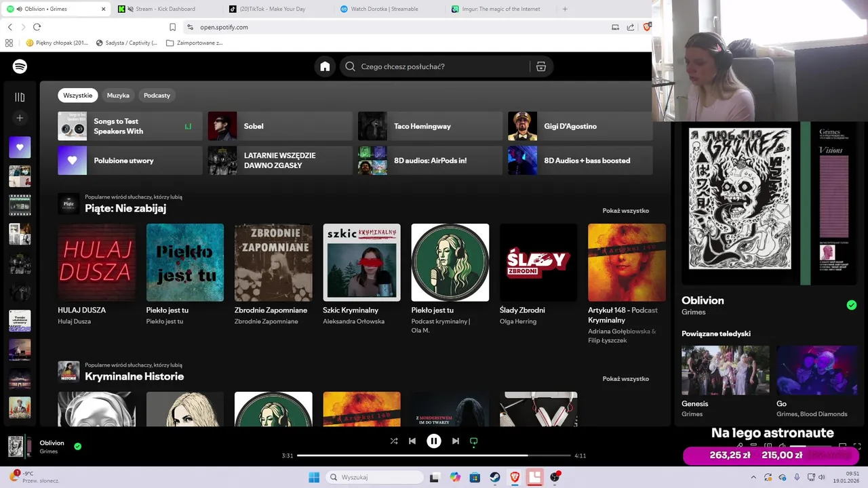Image resolution: width=868 pixels, height=488 pixels.
Task: Toggle saved checkmark in now-playing bar
Action: 77,447
